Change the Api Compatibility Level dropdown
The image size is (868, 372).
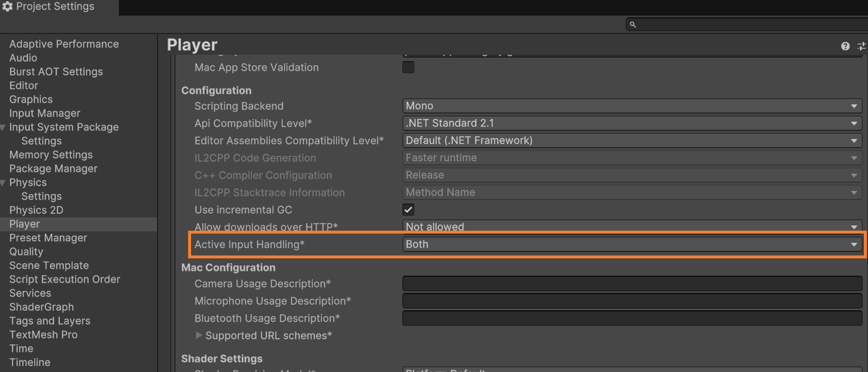tap(631, 123)
